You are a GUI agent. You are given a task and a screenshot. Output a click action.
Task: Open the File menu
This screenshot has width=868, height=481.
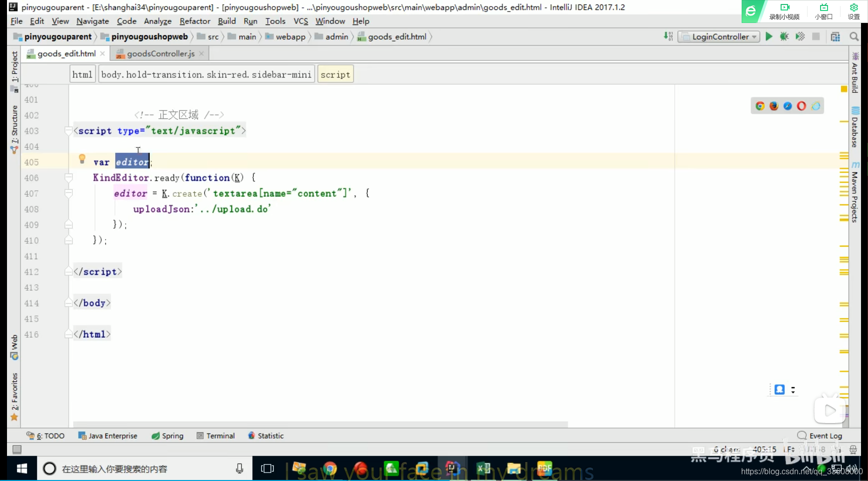point(16,21)
